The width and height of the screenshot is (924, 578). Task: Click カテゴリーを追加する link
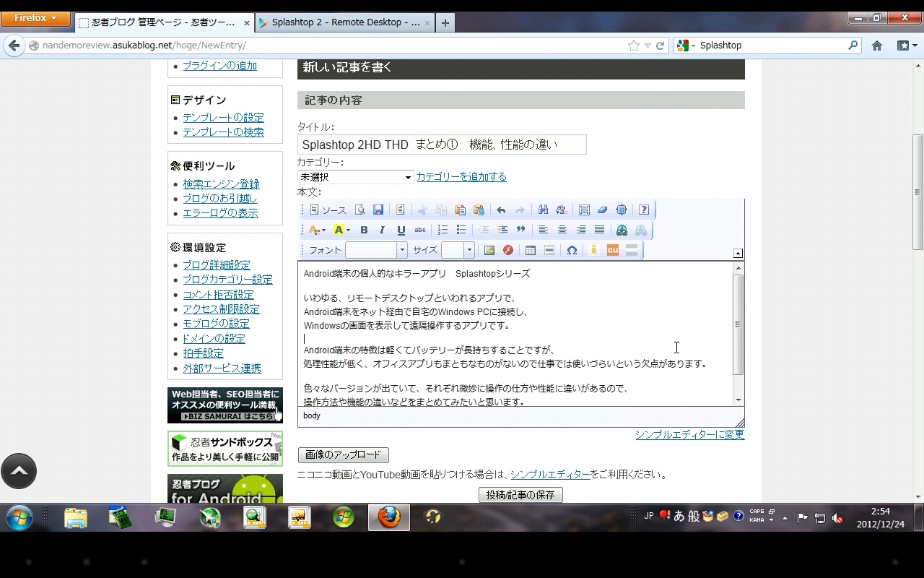click(461, 177)
